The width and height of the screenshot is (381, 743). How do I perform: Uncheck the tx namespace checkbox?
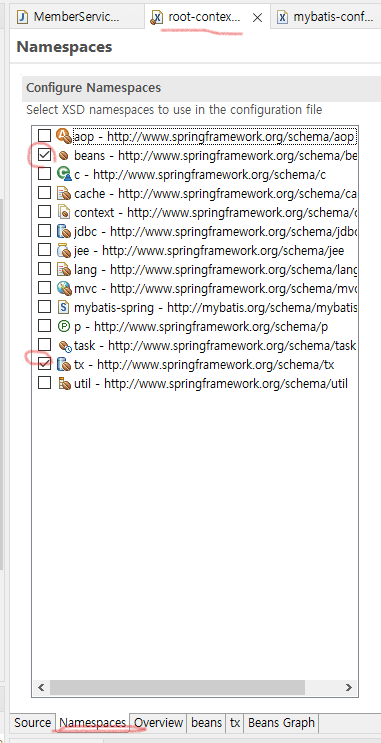[x=44, y=363]
